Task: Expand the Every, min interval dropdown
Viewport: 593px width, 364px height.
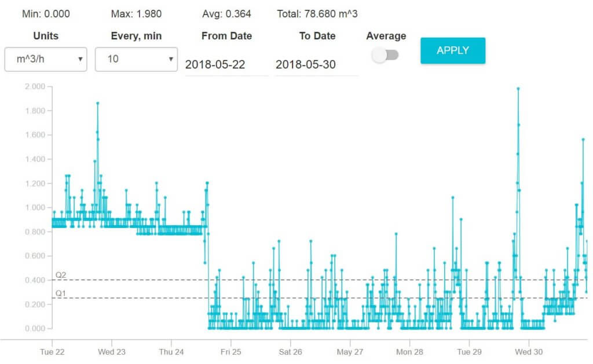Action: (x=136, y=59)
